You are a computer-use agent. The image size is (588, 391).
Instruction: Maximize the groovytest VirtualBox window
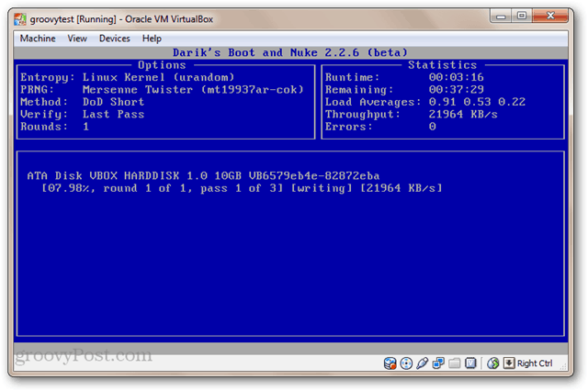coord(522,16)
